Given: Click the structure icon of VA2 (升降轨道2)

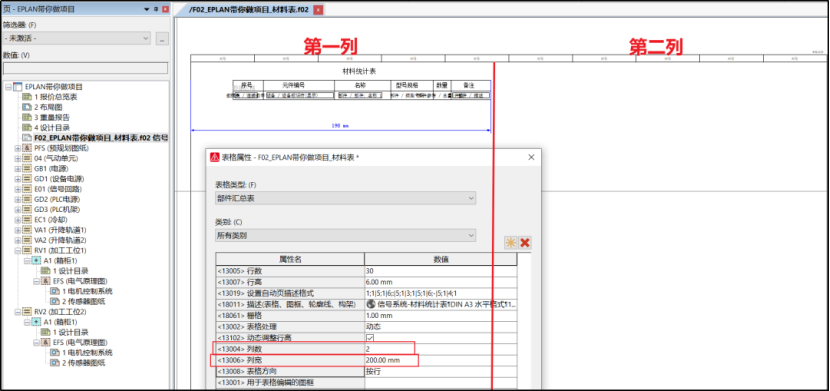Looking at the screenshot, I should (27, 240).
